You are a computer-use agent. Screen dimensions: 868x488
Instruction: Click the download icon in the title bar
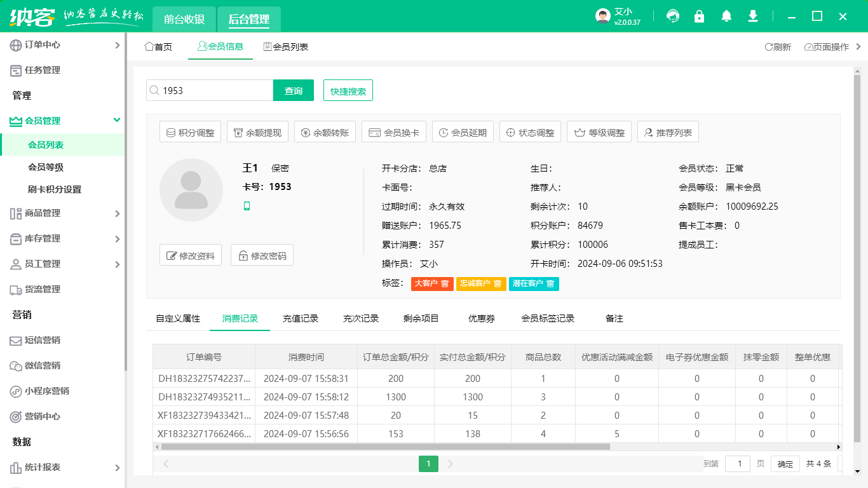point(752,16)
